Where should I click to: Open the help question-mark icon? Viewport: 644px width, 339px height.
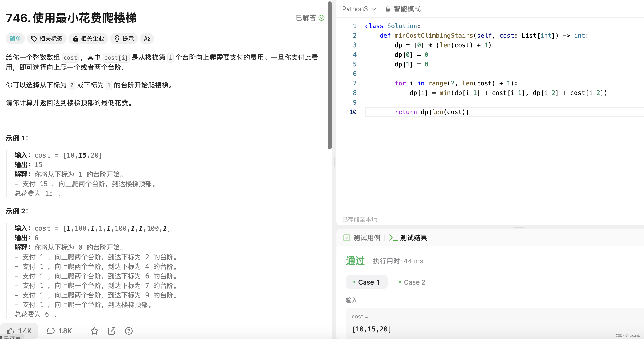pos(129,331)
